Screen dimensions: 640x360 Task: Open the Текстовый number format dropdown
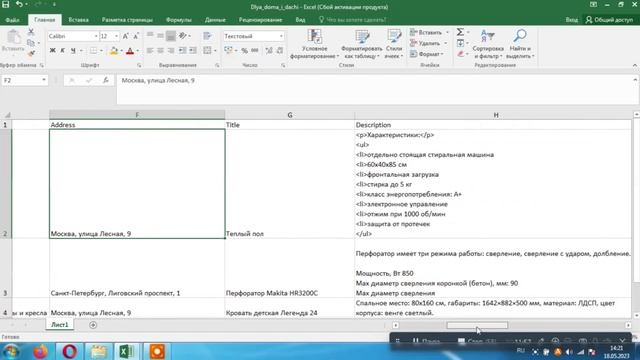281,36
